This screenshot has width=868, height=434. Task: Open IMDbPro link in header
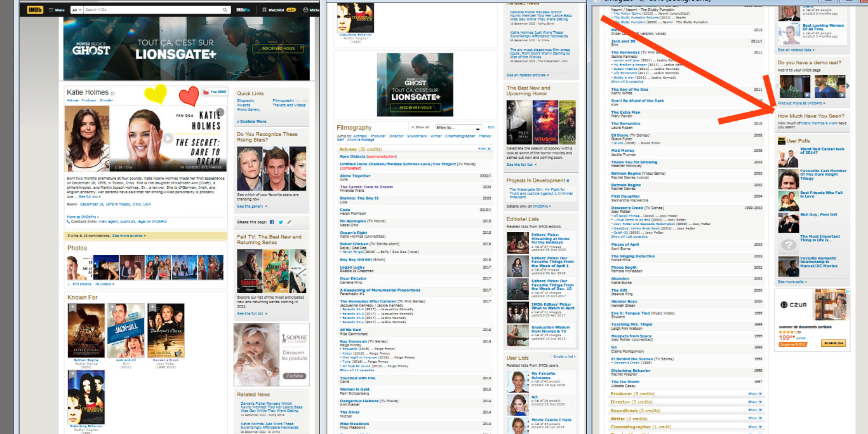pyautogui.click(x=243, y=10)
